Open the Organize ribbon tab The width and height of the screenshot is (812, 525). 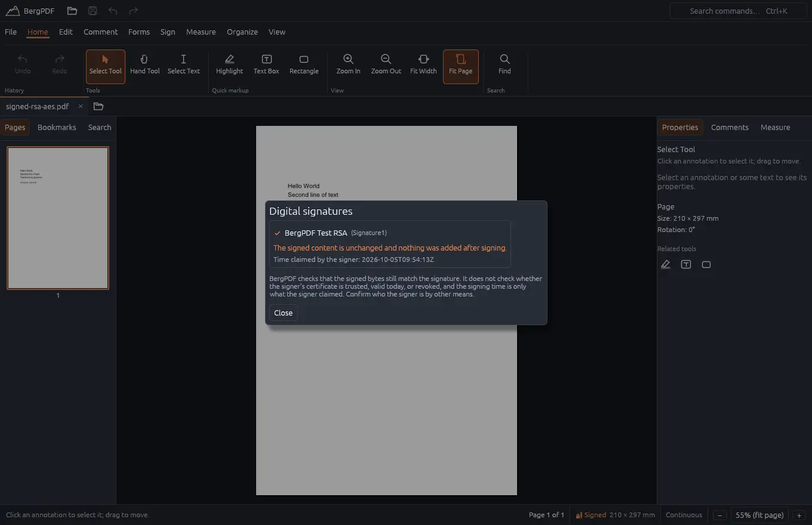[x=242, y=32]
